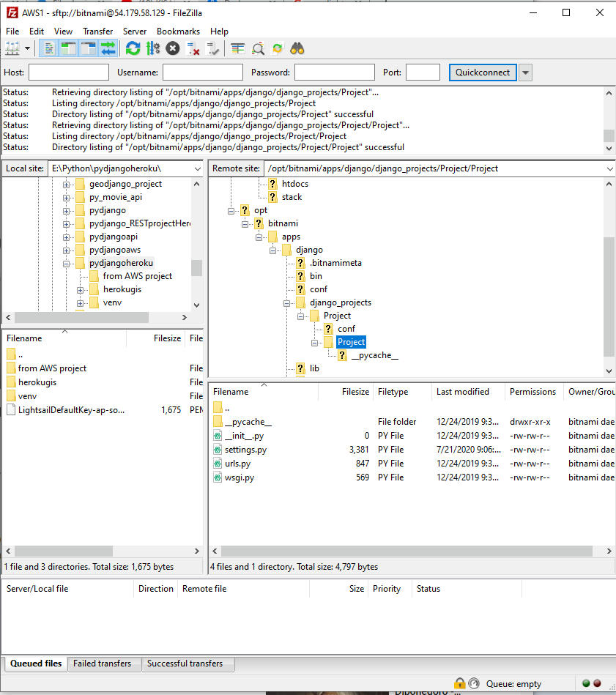The image size is (616, 695).
Task: Click the remote tree vertical scrollbar
Action: coord(609,297)
